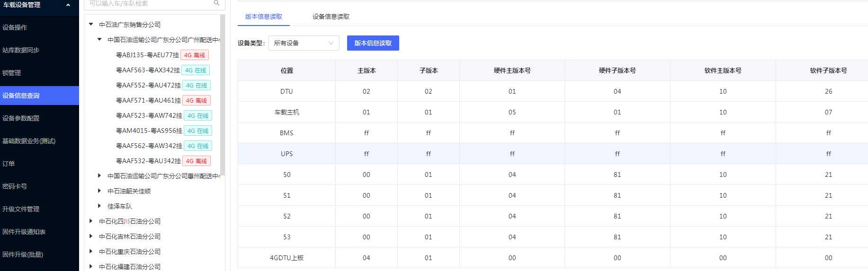868x271 pixels.
Task: Select vehicle 粤AAF523-粤AW742挂
Action: pyautogui.click(x=149, y=116)
